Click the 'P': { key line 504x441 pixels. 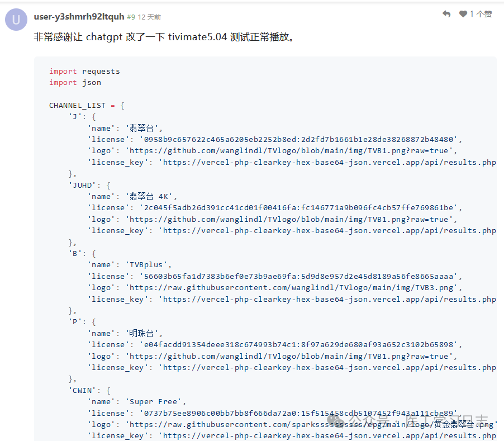82,322
